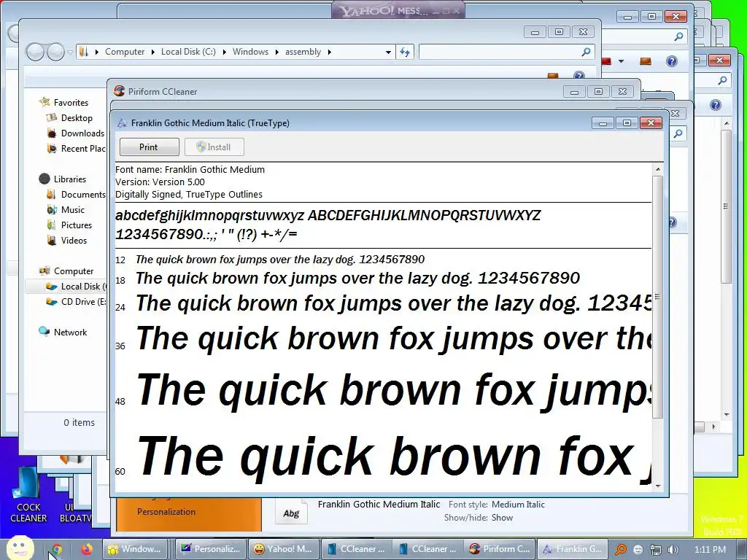Switch to the Personaliz... taskbar button
The image size is (747, 560).
(211, 549)
